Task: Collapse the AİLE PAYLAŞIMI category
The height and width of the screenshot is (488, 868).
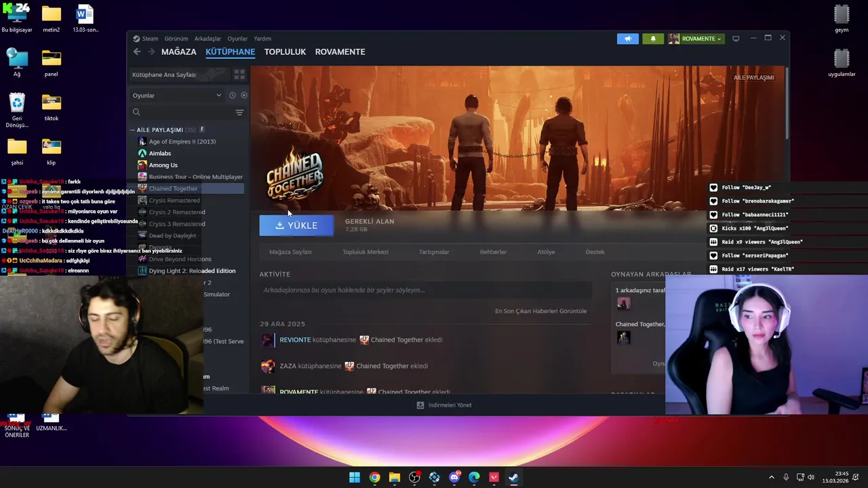Action: pyautogui.click(x=133, y=129)
